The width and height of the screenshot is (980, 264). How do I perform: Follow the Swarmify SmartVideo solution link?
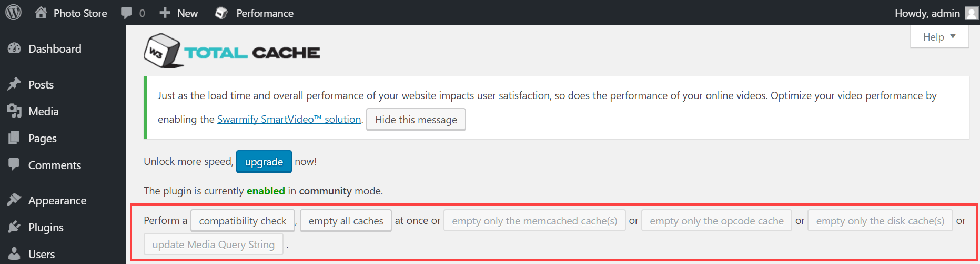point(289,119)
